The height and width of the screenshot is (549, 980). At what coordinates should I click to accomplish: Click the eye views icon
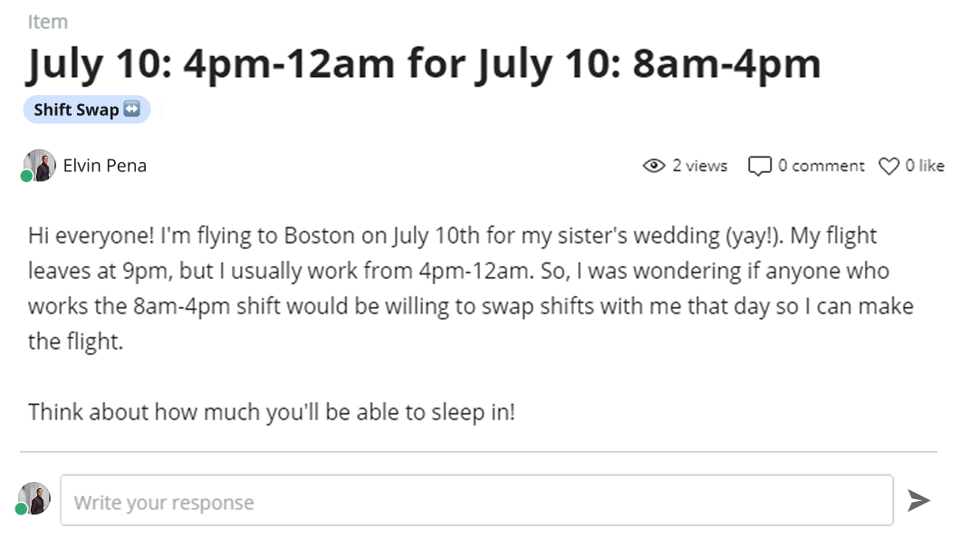tap(654, 166)
